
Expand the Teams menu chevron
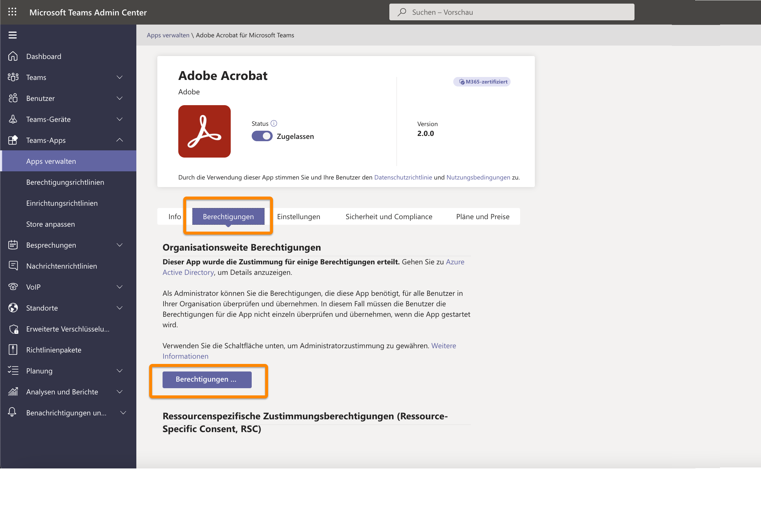coord(120,77)
